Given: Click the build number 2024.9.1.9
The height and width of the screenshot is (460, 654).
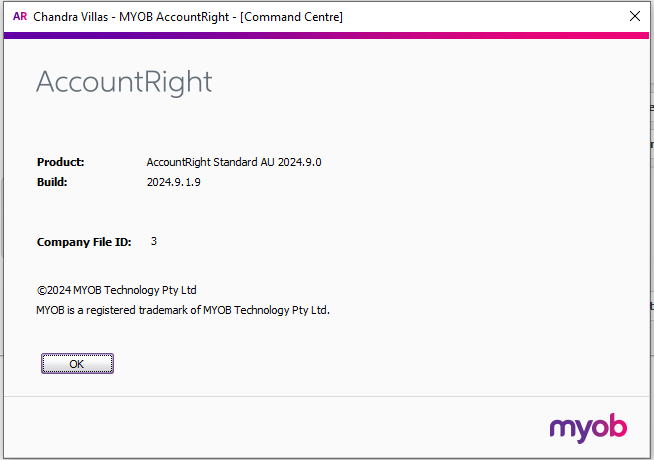Looking at the screenshot, I should (181, 183).
